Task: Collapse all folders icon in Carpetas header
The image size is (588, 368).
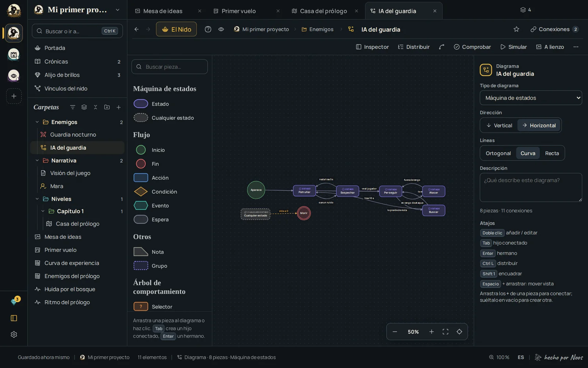Action: point(96,107)
